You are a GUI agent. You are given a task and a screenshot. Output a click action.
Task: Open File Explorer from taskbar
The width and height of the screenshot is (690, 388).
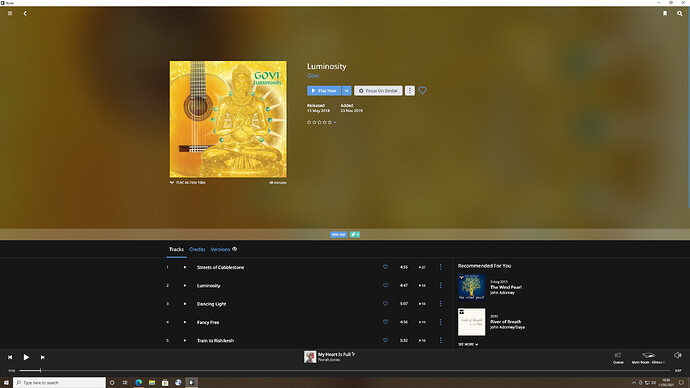point(152,383)
